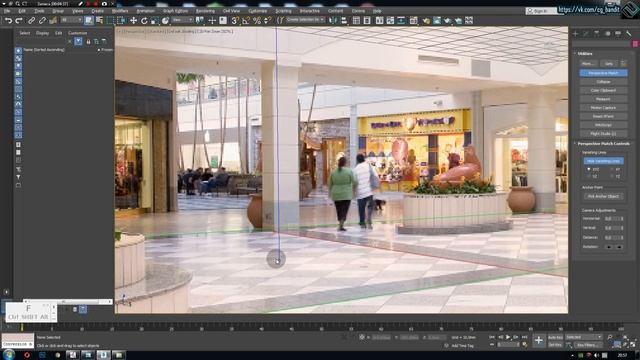Screen dimensions: 640x360
Task: Click the Sign In search field
Action: [x=541, y=11]
